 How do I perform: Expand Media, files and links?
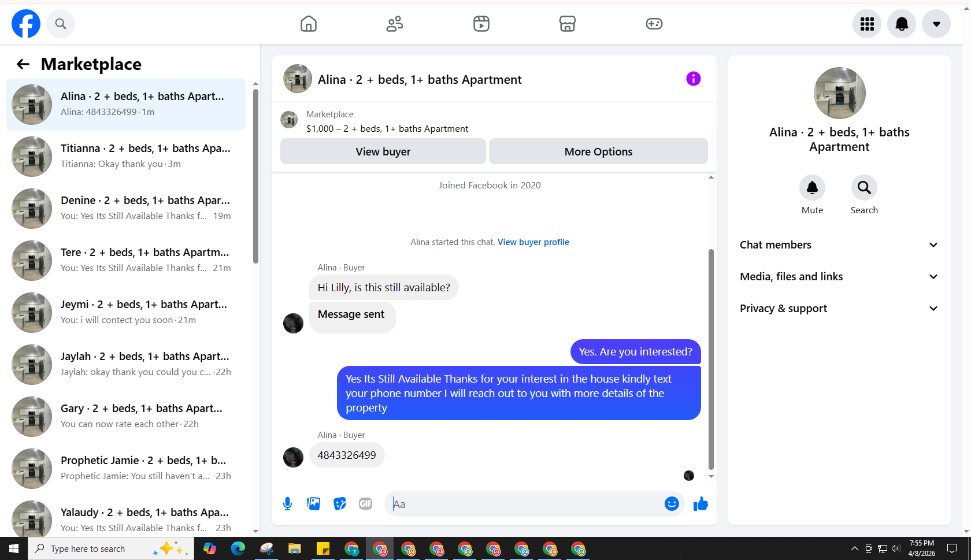tap(839, 277)
